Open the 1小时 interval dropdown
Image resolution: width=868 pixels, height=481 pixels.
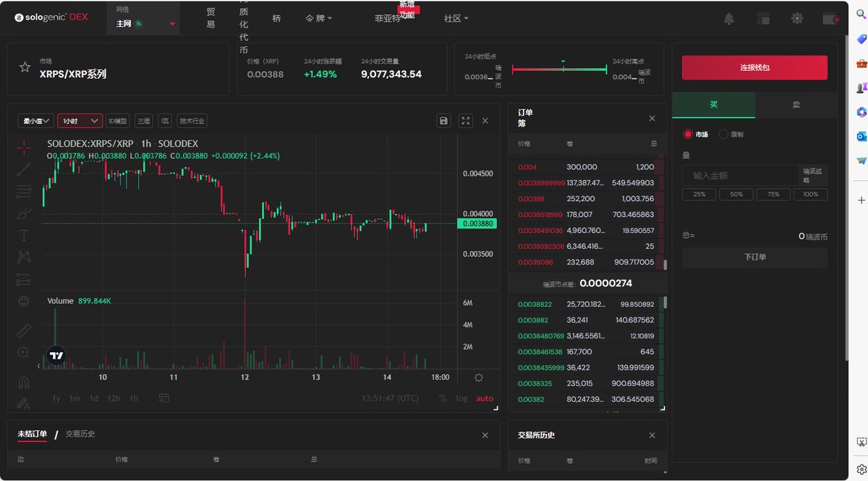pos(80,120)
